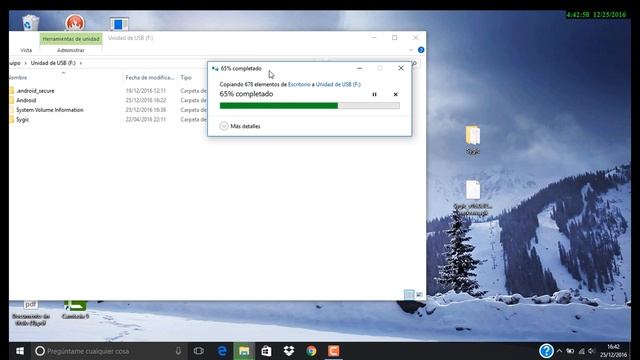Open the network tray icon
640x360 pixels.
pos(582,351)
